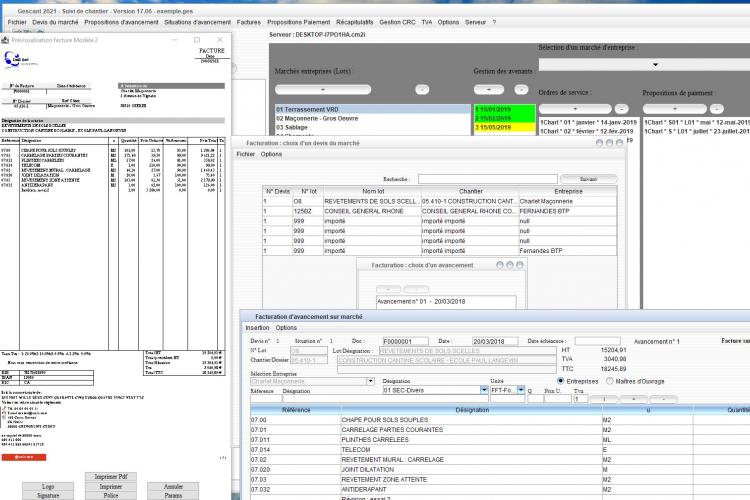Open the Gestion CRC menu
The width and height of the screenshot is (750, 500).
(x=397, y=22)
